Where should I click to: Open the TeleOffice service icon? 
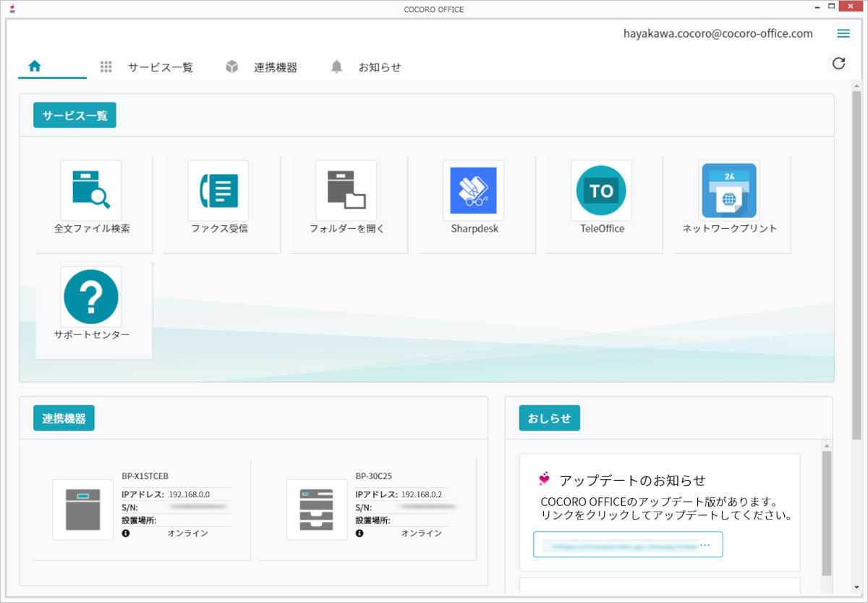click(x=601, y=191)
